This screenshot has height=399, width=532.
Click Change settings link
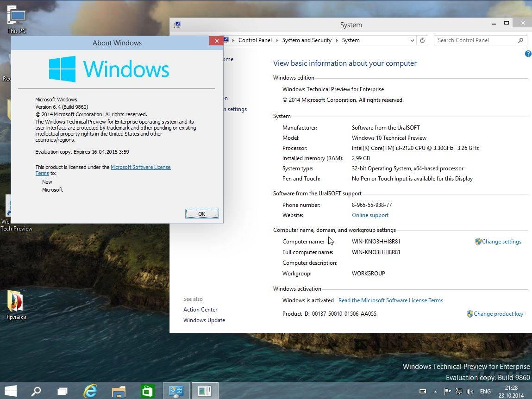pyautogui.click(x=501, y=242)
